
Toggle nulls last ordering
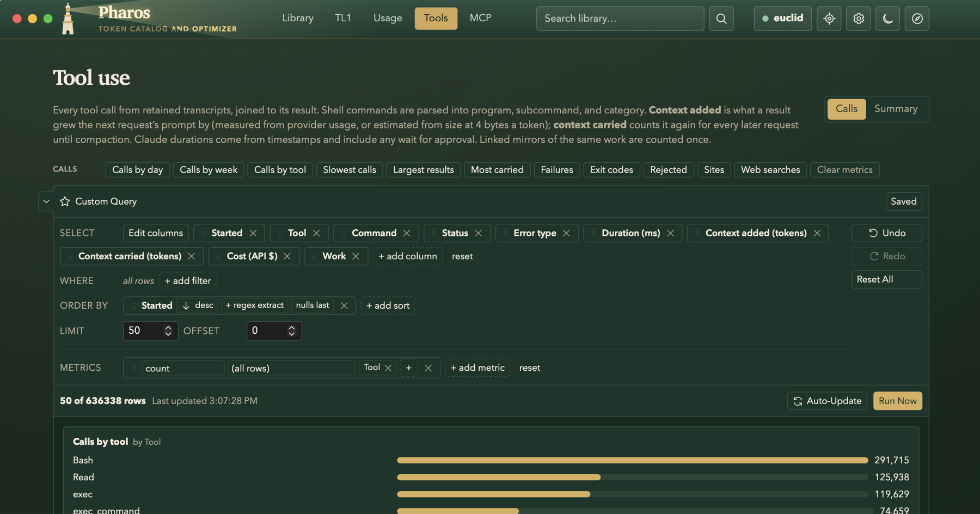[x=313, y=305]
